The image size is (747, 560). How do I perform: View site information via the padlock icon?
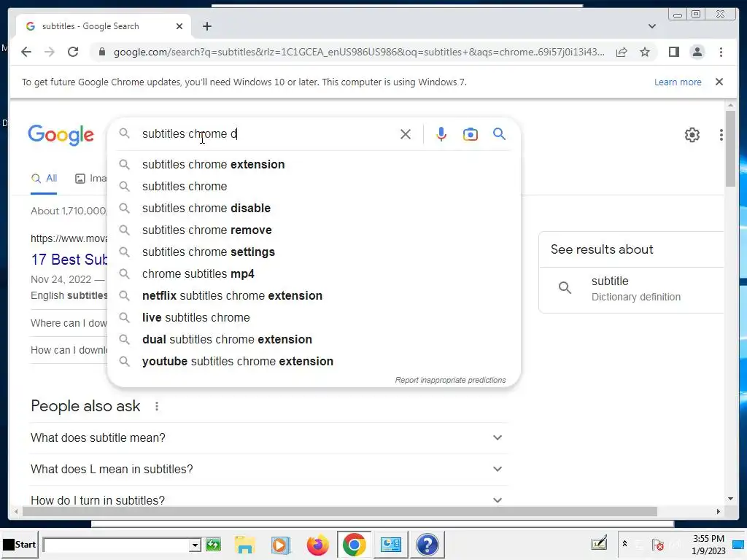point(101,52)
